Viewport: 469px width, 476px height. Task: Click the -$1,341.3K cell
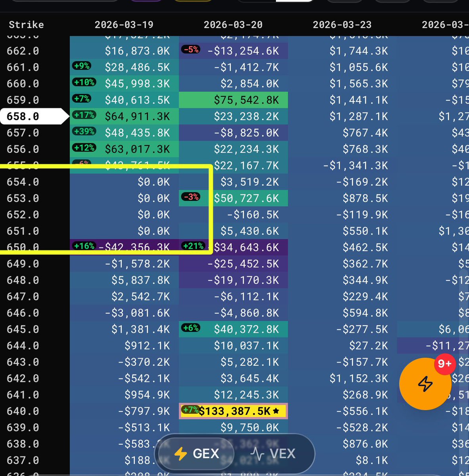click(343, 165)
